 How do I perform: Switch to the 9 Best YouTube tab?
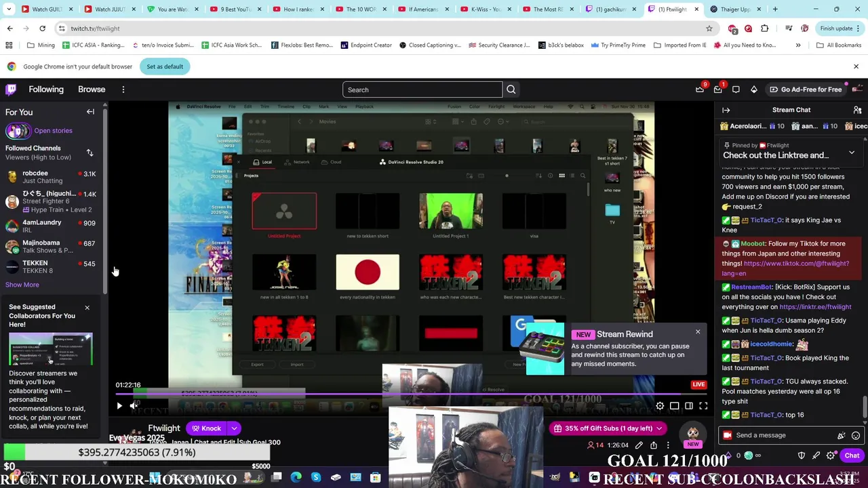tap(236, 9)
